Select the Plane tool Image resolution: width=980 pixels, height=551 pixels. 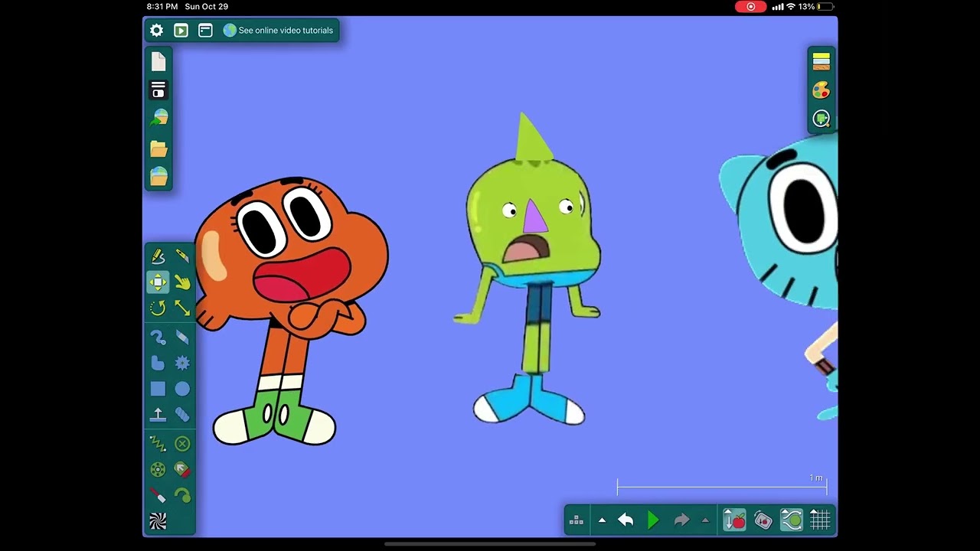click(158, 415)
